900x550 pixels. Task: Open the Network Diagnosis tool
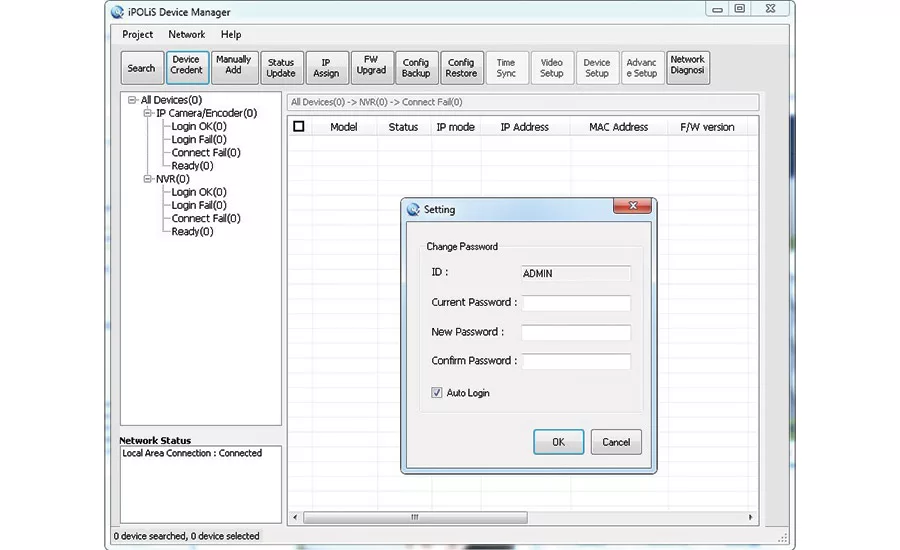click(x=688, y=68)
